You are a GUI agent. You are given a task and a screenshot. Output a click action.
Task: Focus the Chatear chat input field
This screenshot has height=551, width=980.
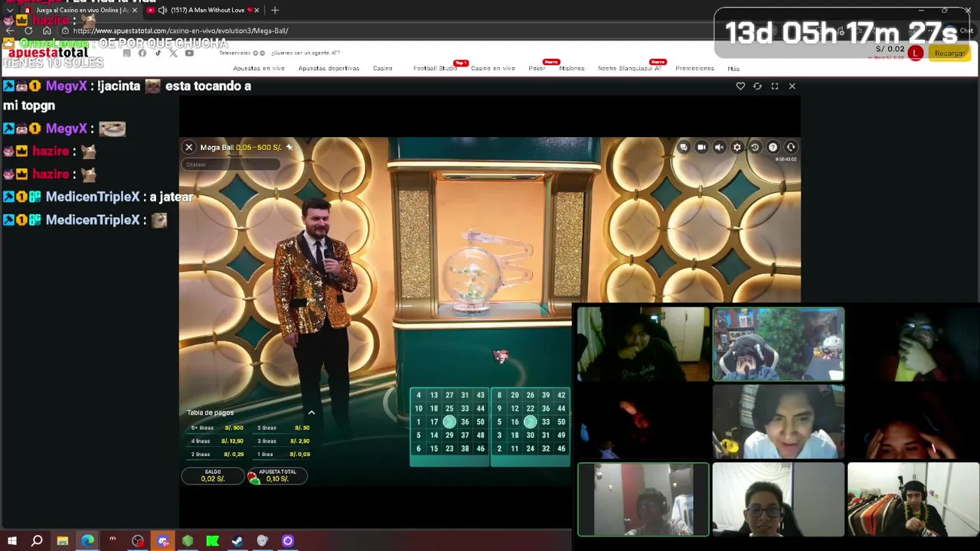(232, 165)
